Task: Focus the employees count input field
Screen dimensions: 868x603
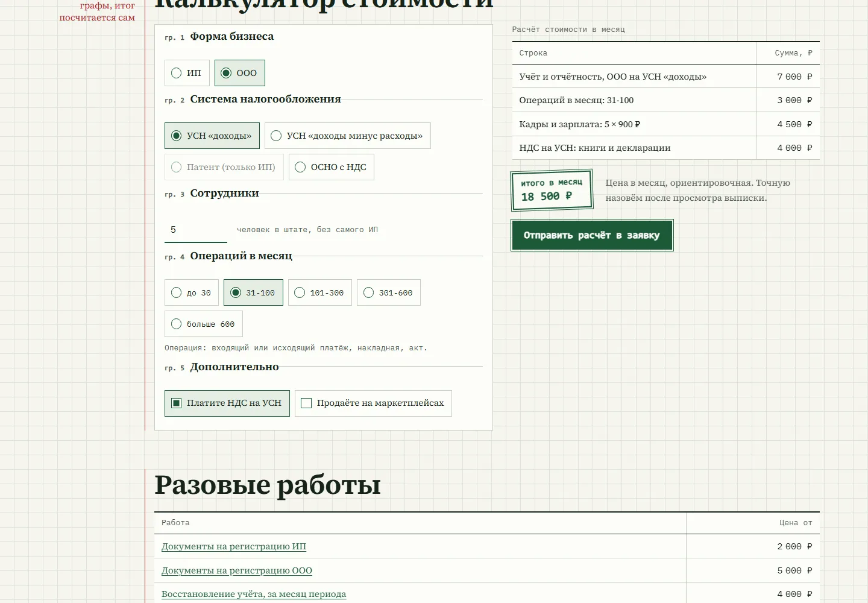Action: (196, 230)
